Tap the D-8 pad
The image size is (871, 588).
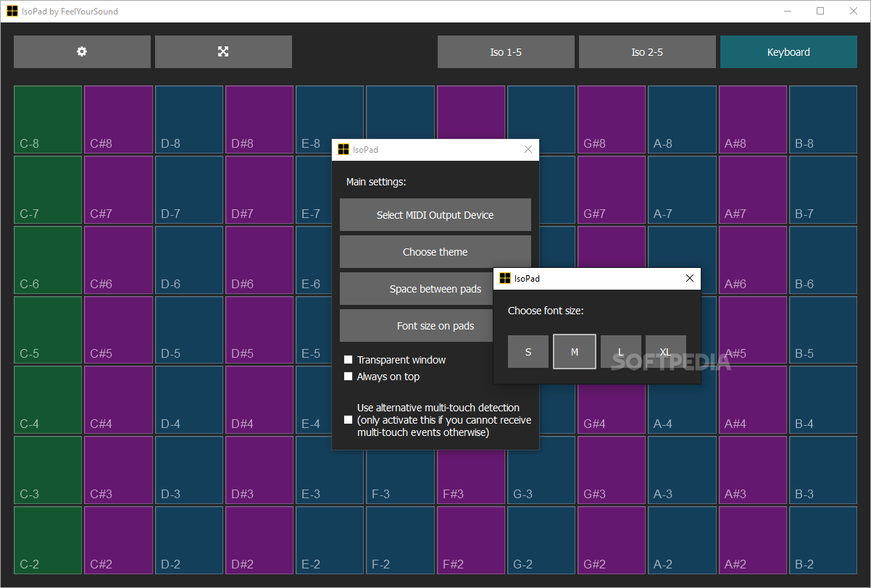189,119
